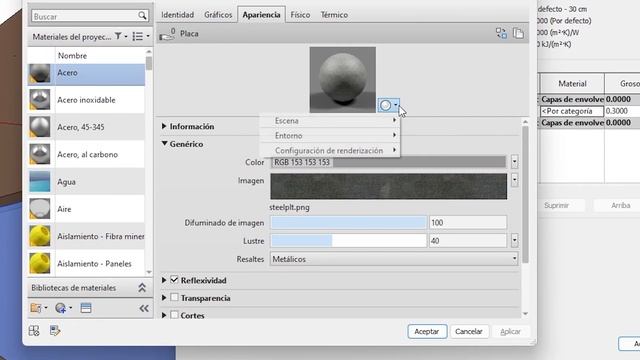The height and width of the screenshot is (360, 640).
Task: Switch to the Identidad tab
Action: coord(177,15)
